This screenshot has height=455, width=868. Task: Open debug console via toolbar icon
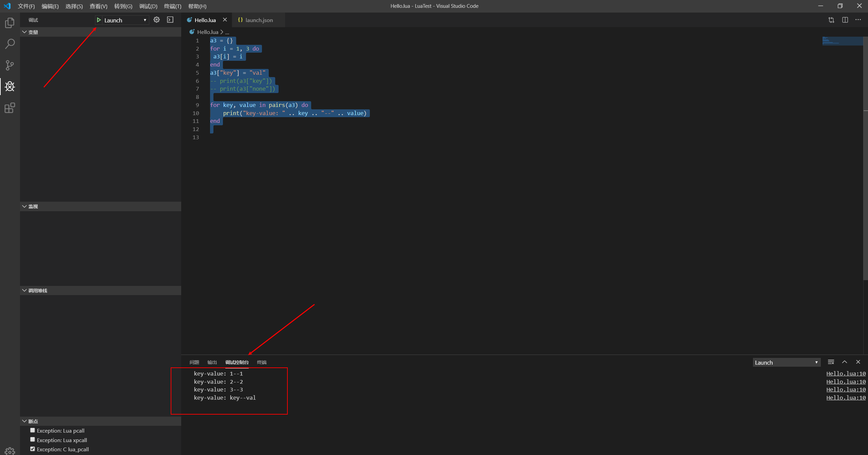click(170, 20)
